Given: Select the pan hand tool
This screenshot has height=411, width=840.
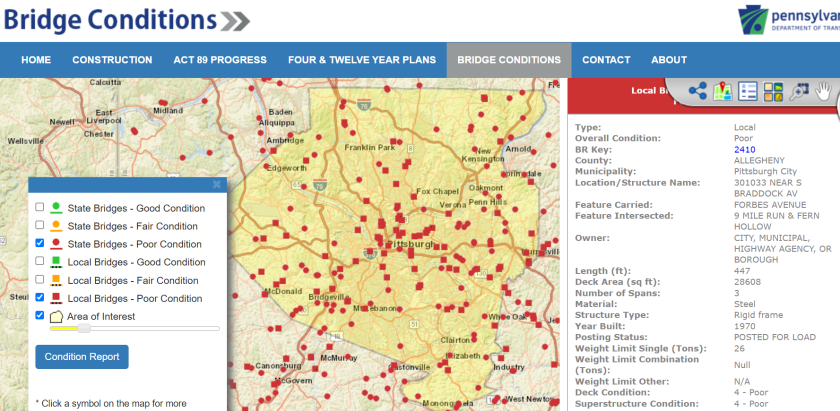Looking at the screenshot, I should click(824, 92).
